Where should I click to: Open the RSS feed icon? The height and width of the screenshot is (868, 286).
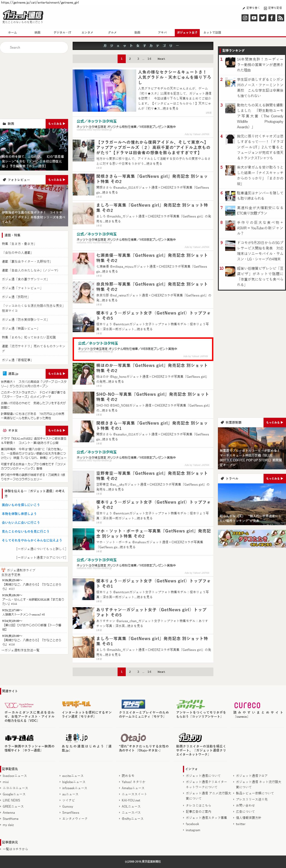(280, 18)
